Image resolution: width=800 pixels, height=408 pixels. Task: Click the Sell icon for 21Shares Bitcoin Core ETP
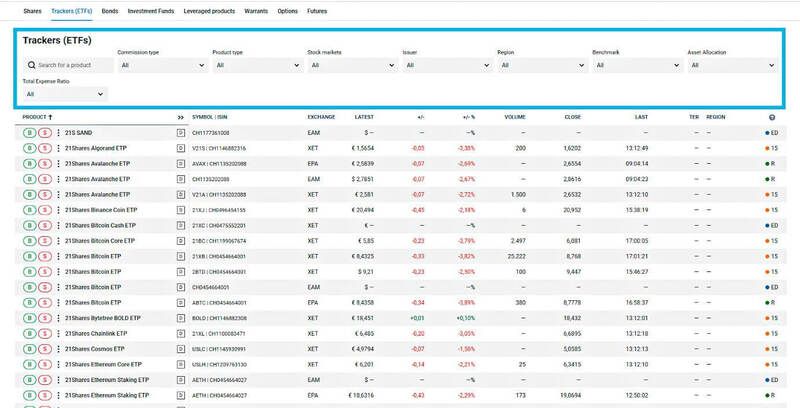[45, 241]
